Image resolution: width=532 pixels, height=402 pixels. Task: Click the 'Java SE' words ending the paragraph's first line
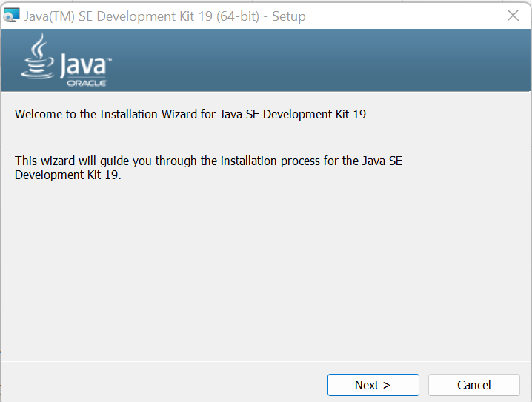tap(382, 161)
